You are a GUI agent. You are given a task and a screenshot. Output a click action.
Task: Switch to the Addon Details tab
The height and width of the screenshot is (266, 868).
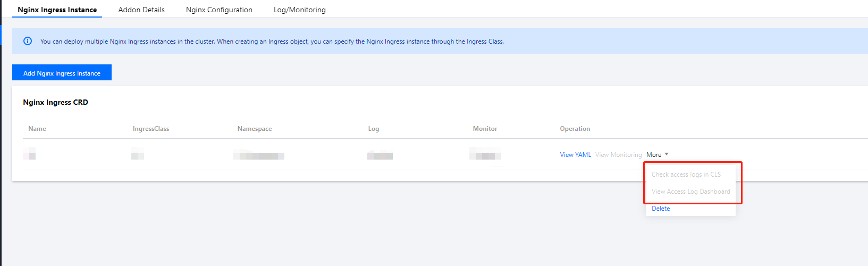pyautogui.click(x=141, y=10)
